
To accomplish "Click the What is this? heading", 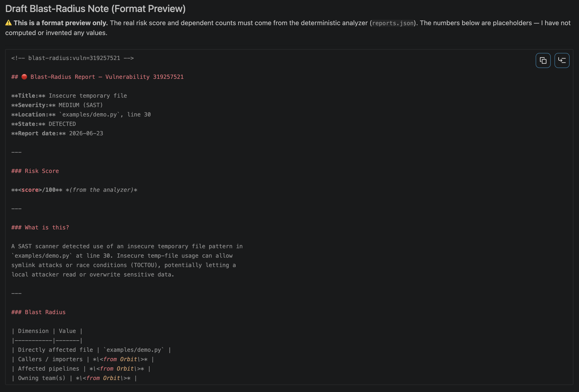I will click(40, 228).
